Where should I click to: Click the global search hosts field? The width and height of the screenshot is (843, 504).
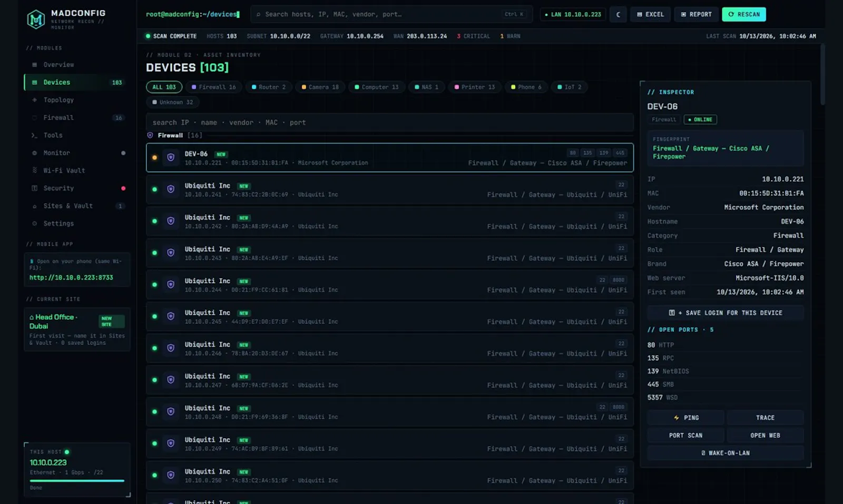pyautogui.click(x=391, y=14)
